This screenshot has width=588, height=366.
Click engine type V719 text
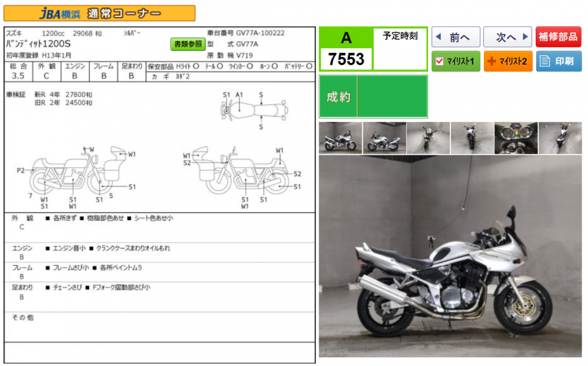pos(244,55)
